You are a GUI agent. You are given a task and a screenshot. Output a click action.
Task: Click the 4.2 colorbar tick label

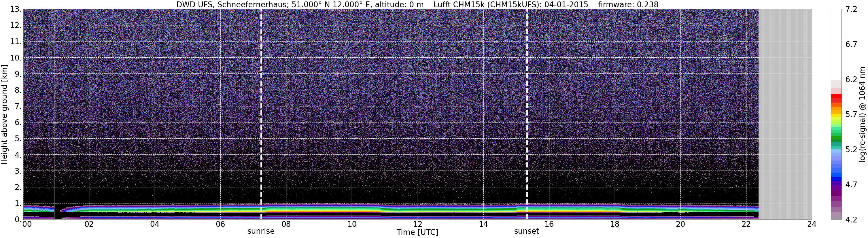[x=852, y=220]
